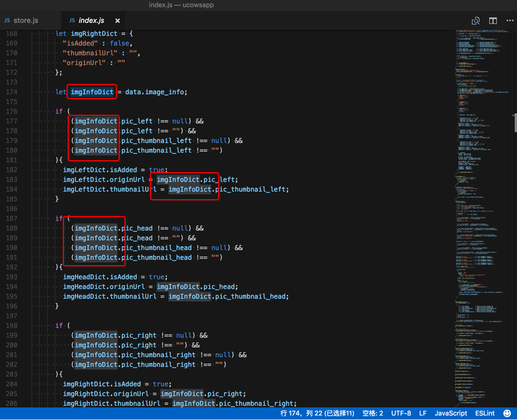Change language mode from JavaScript

(451, 414)
